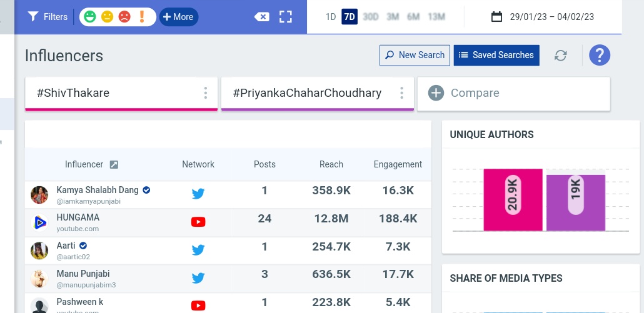Click the Twitter icon in Manu Punjabi's row
Viewport: 644px width, 313px height.
coord(198,278)
